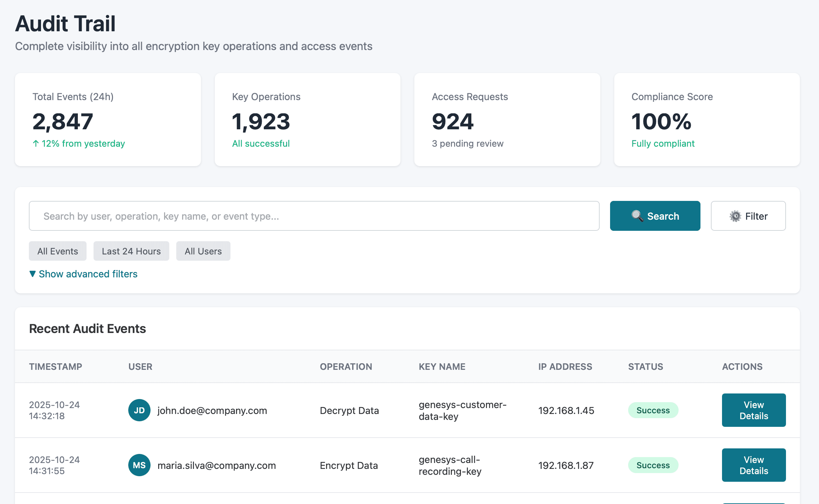Image resolution: width=819 pixels, height=504 pixels.
Task: Toggle the All Events filter chip
Action: point(58,251)
